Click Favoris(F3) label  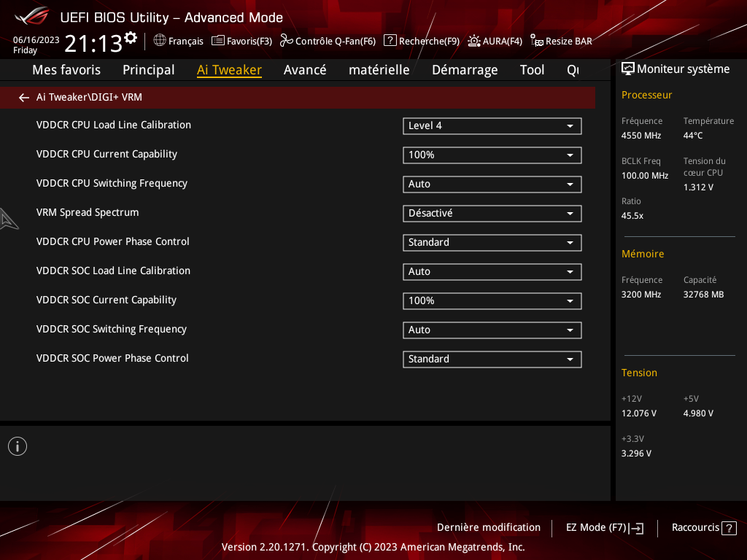click(x=249, y=42)
